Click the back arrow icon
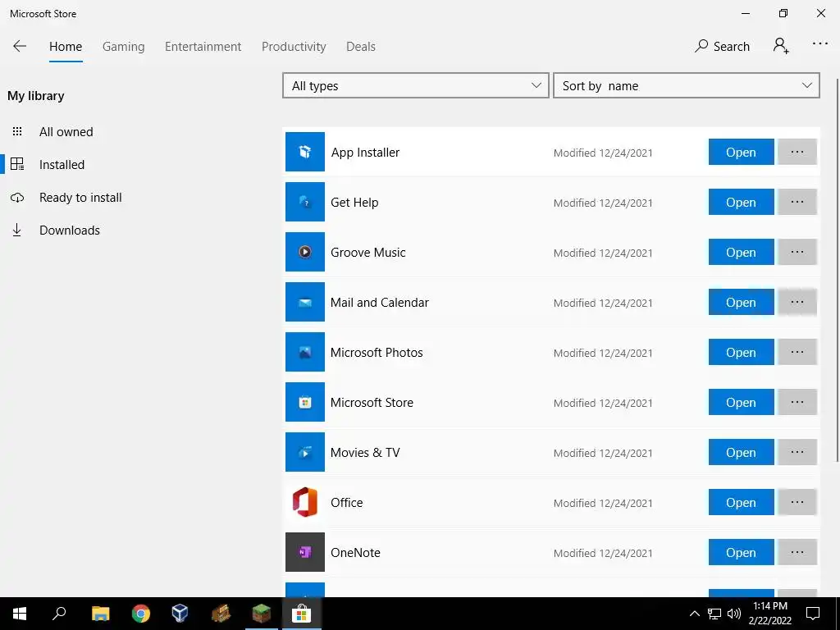 20,46
